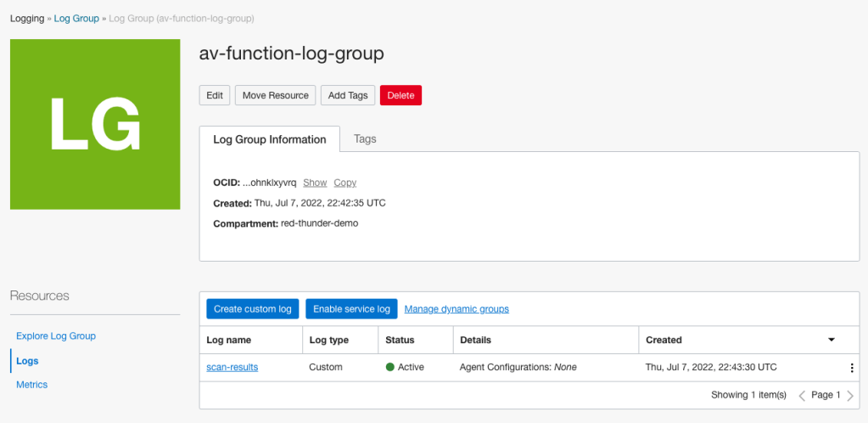Click the next page arrow in pagination
The image size is (868, 423).
click(x=850, y=395)
